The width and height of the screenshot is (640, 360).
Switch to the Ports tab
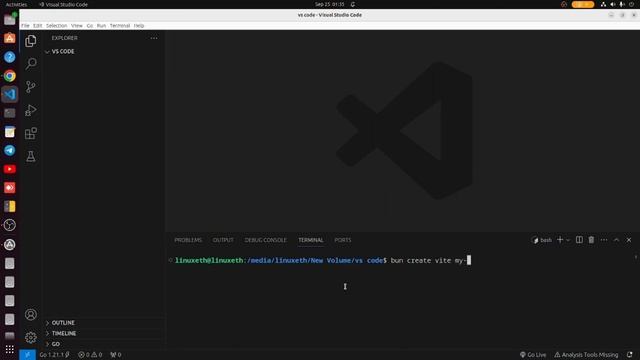coord(343,240)
